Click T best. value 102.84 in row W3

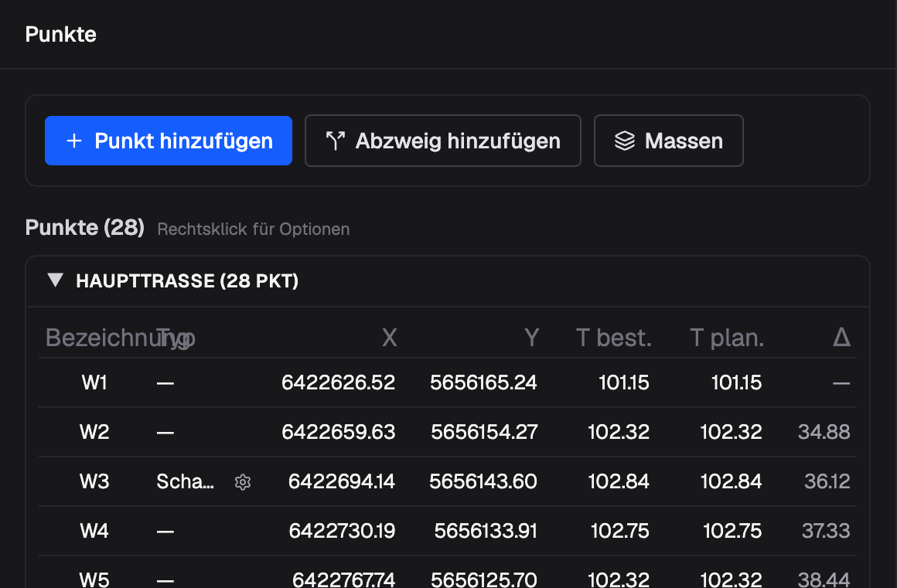point(619,481)
